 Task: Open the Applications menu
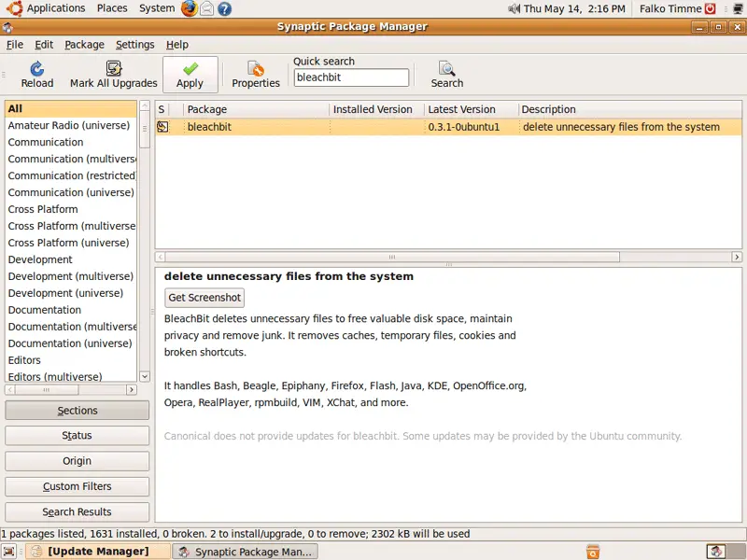[x=56, y=8]
